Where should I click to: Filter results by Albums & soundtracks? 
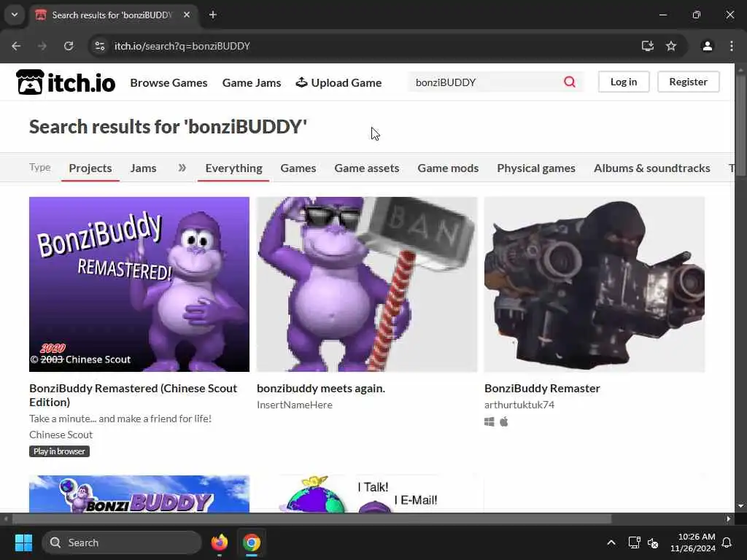(651, 168)
